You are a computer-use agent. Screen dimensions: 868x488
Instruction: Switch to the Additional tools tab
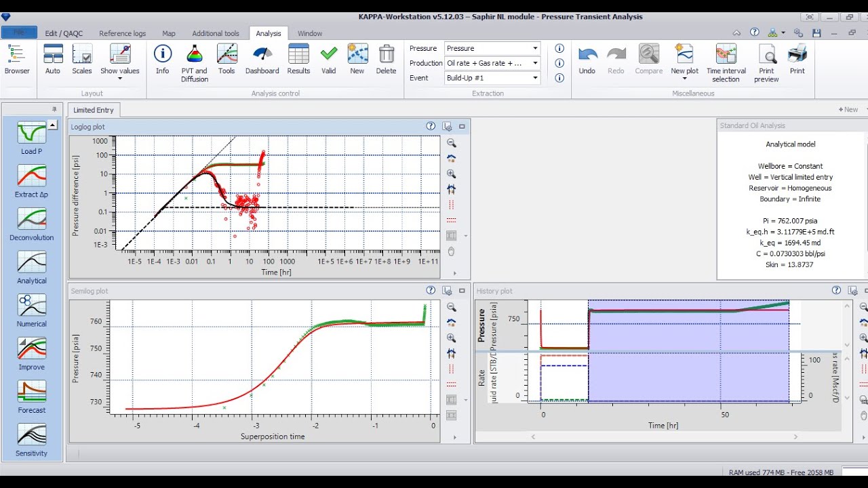pyautogui.click(x=216, y=33)
